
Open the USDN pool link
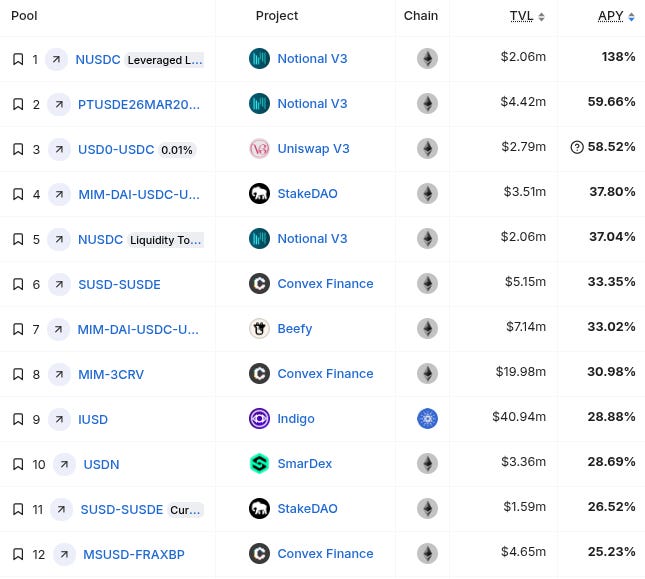click(x=101, y=465)
